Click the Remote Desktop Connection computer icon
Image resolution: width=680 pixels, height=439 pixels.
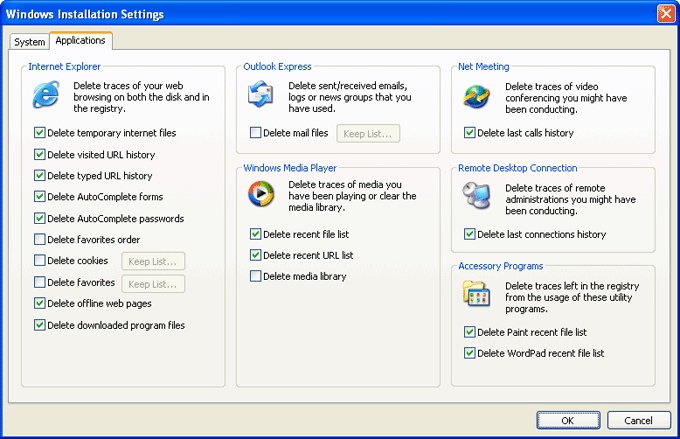476,195
